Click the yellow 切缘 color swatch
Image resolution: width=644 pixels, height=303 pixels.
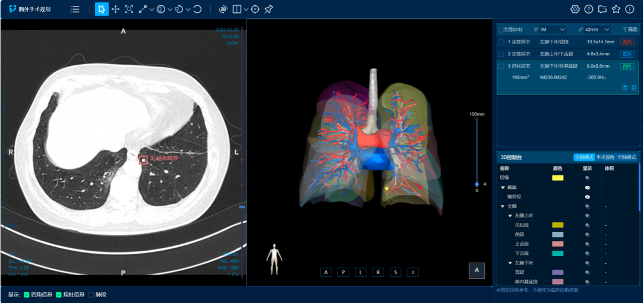557,178
